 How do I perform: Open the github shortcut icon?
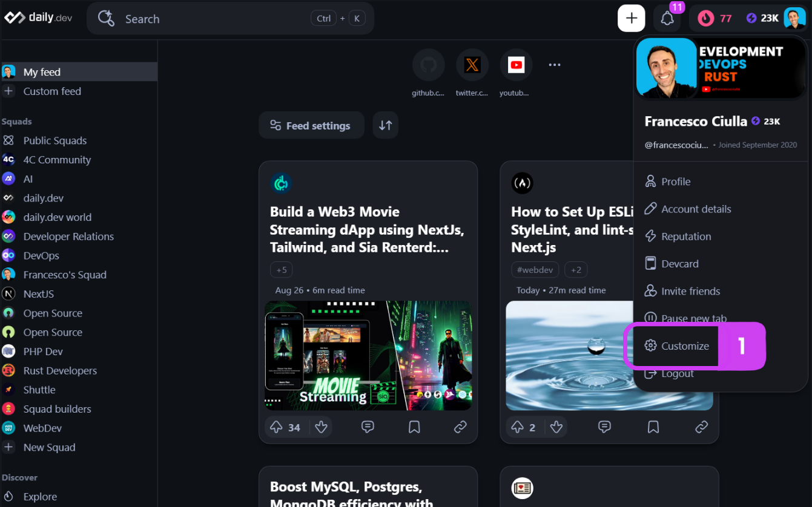(x=428, y=65)
